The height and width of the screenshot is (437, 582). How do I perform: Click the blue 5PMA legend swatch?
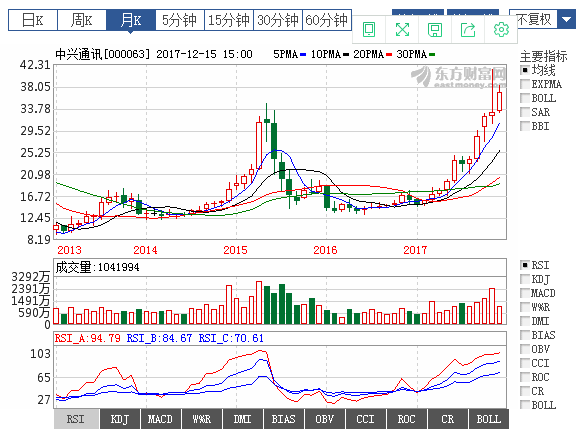(x=303, y=55)
